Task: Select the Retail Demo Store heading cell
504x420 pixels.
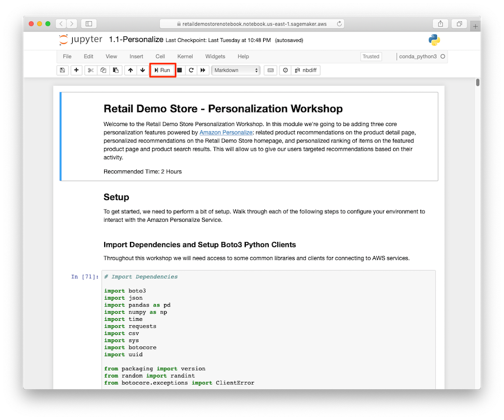Action: pyautogui.click(x=249, y=136)
